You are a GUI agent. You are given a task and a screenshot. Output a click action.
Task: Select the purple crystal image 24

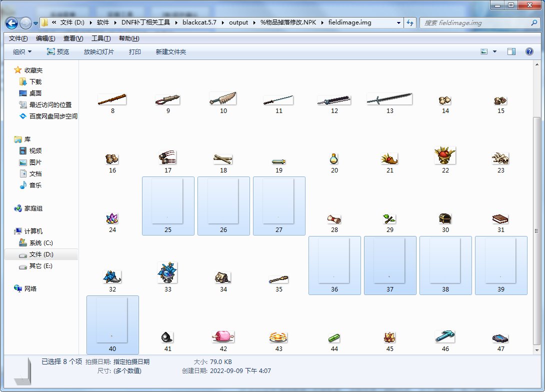(x=112, y=218)
